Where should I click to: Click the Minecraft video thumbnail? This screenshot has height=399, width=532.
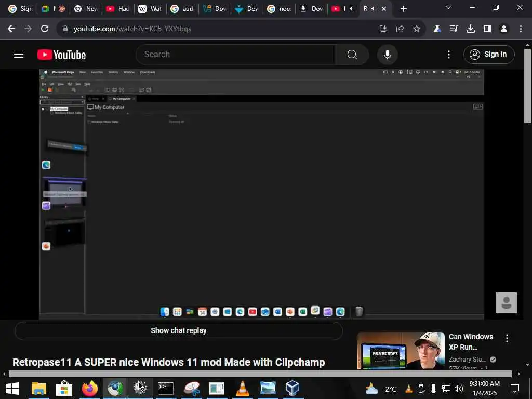tap(401, 351)
